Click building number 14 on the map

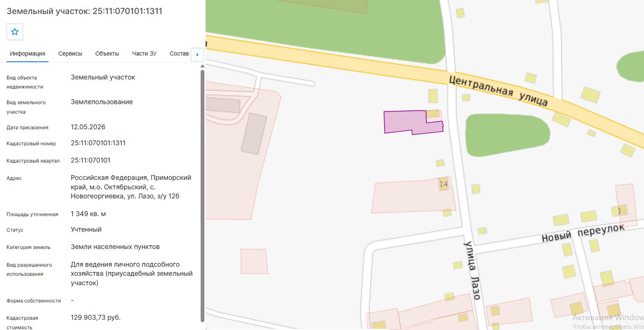coord(444,184)
